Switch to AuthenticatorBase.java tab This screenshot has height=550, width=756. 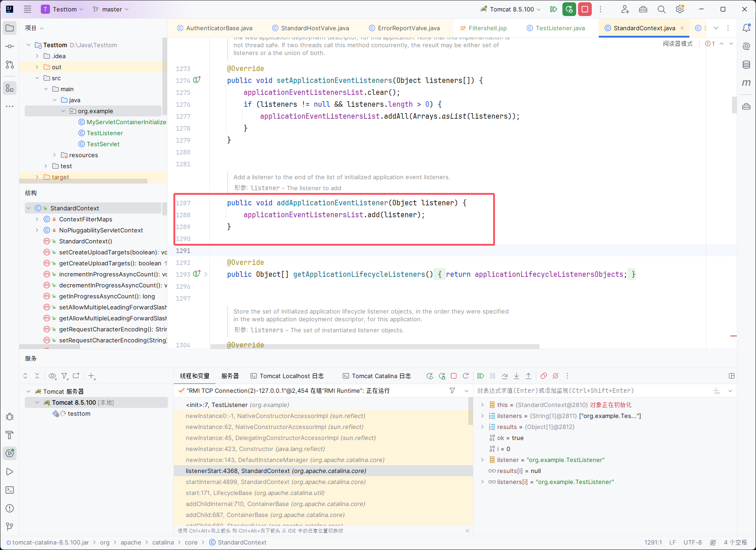(214, 28)
